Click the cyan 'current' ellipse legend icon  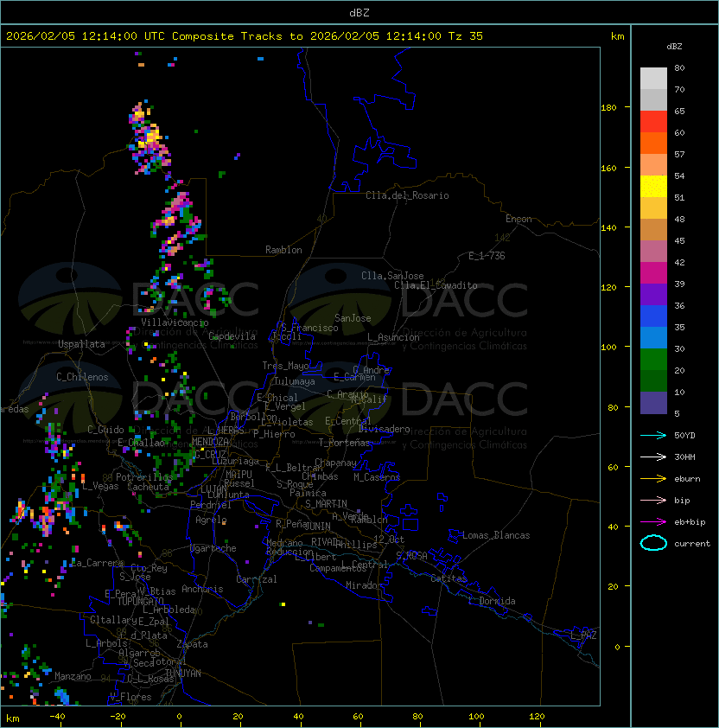(x=653, y=543)
